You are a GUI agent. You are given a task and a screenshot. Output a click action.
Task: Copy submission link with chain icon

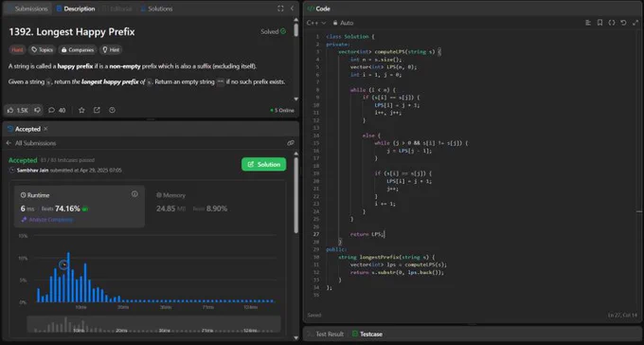click(291, 143)
